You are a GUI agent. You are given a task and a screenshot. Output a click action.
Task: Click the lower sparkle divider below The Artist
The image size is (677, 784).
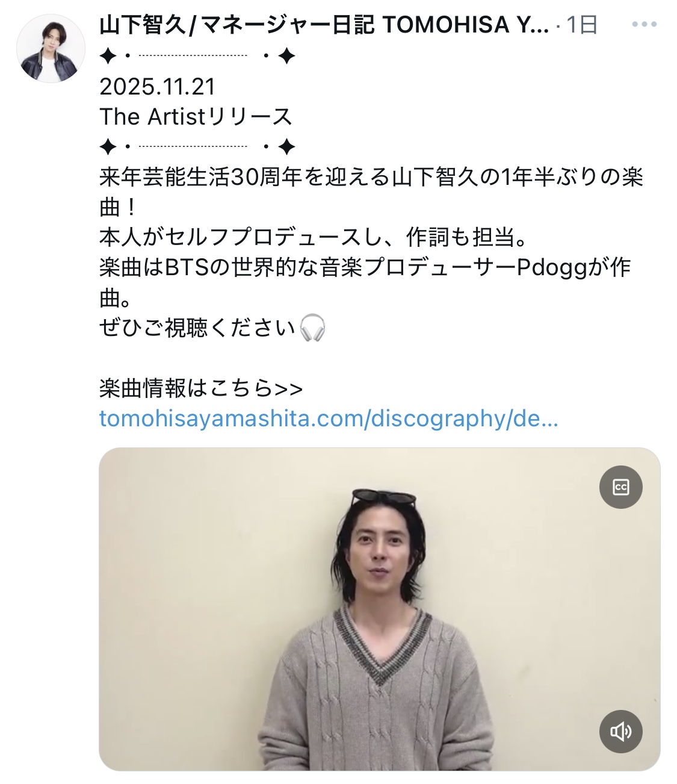click(197, 147)
